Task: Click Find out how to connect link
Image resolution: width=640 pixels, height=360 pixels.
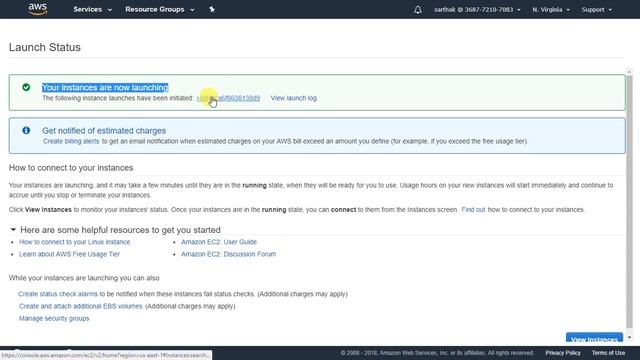Action: coord(473,209)
